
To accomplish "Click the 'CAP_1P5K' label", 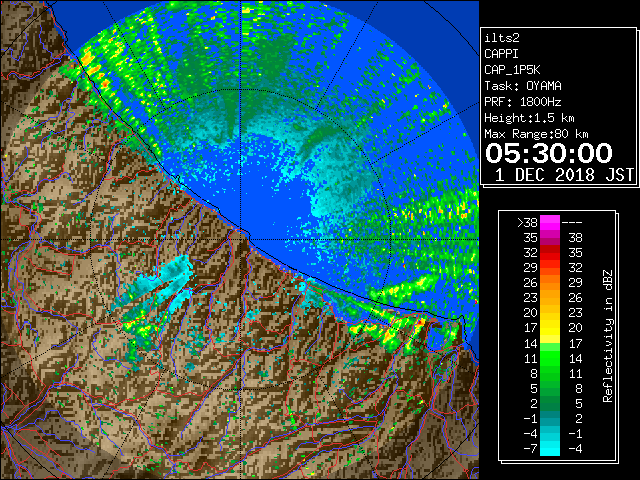I will (x=512, y=70).
